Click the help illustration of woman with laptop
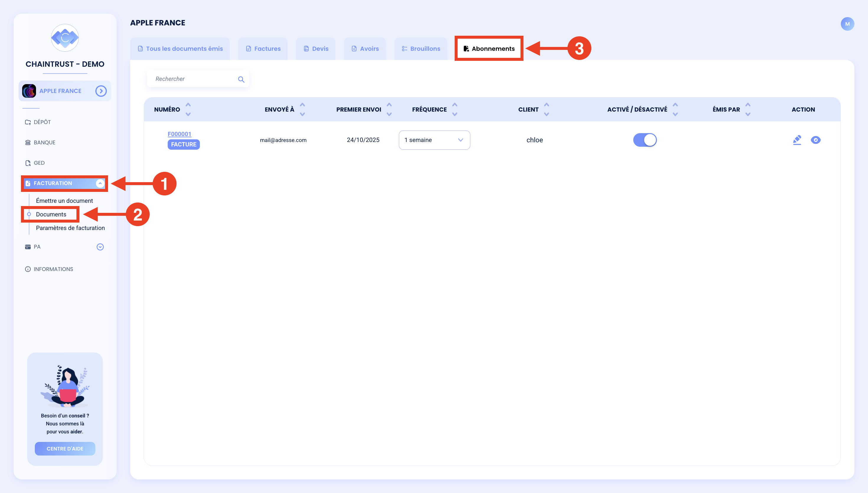The image size is (868, 493). pos(65,386)
